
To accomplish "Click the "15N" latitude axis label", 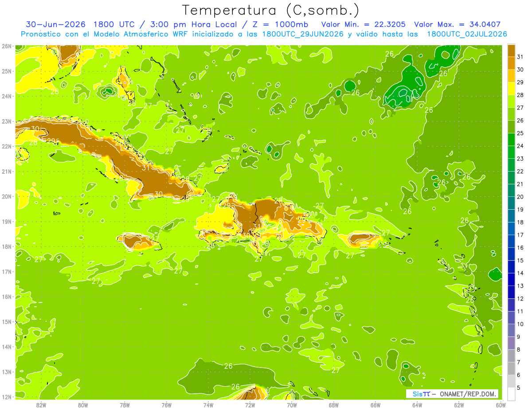I will pos(7,321).
